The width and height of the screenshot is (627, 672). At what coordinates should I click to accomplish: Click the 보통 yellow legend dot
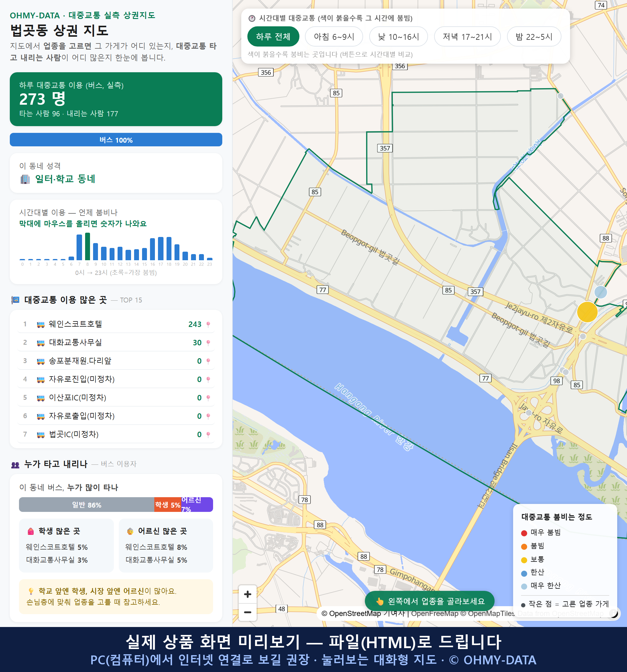[524, 560]
